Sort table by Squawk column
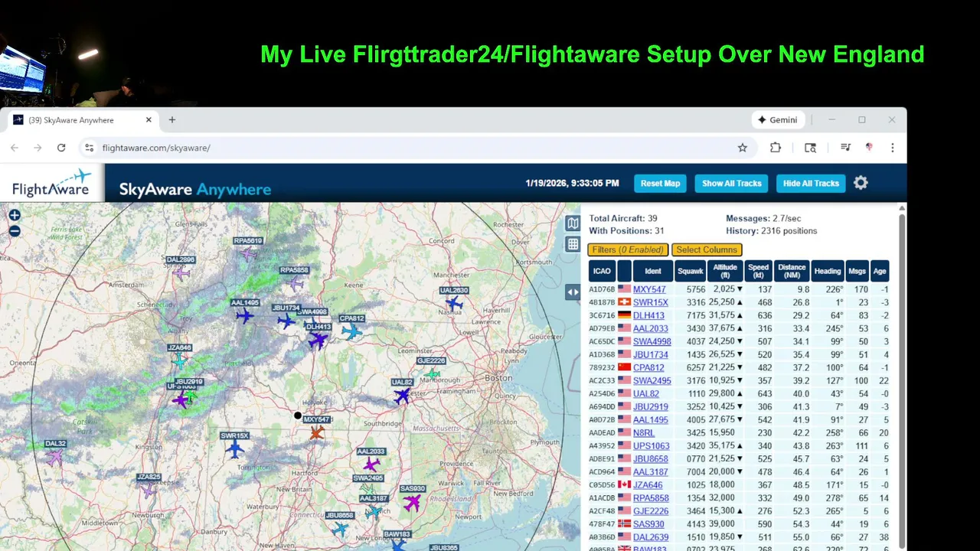 pos(690,271)
